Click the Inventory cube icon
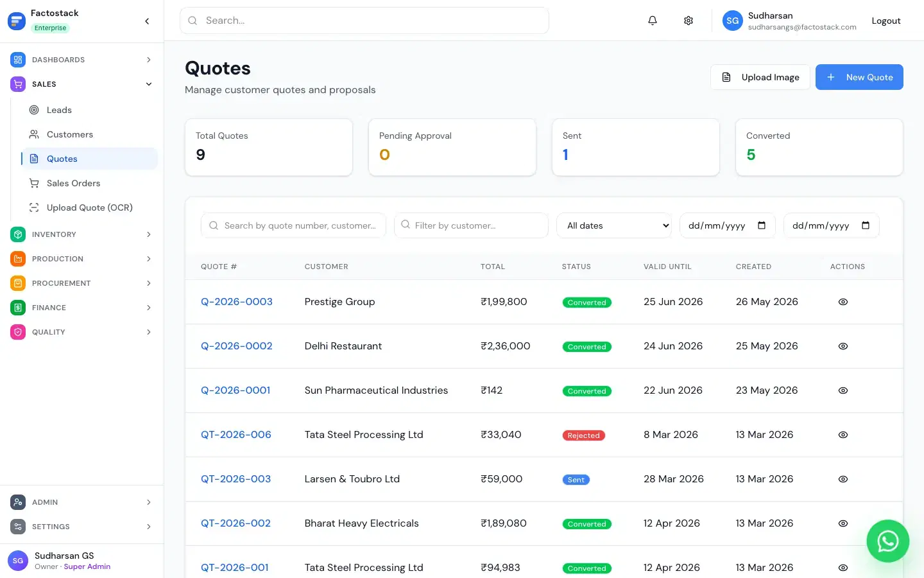Screen dimensions: 924x578 [x=18, y=234]
